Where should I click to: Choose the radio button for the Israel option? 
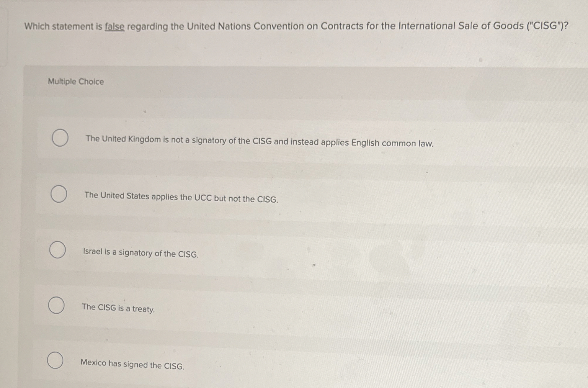click(58, 250)
